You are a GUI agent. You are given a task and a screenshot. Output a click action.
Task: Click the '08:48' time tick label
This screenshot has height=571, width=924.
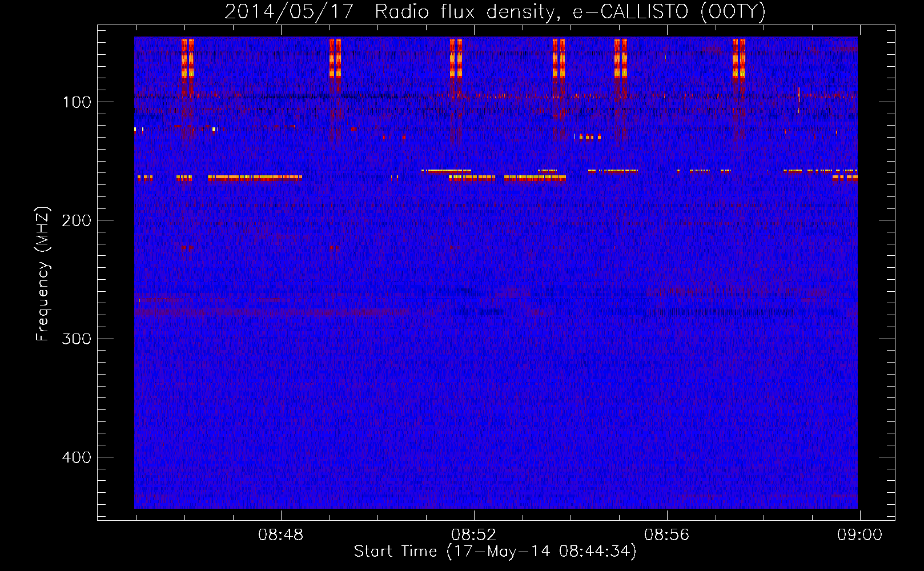(281, 535)
